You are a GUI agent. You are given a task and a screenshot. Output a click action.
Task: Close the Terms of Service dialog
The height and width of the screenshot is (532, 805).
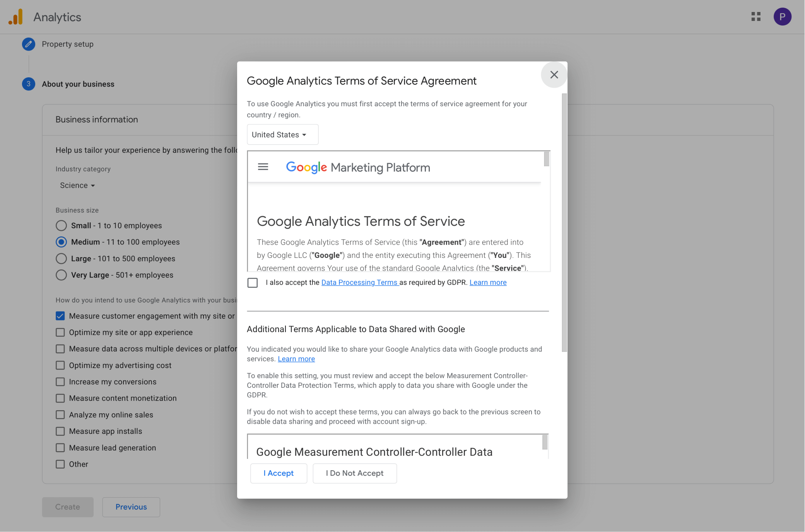[x=554, y=75]
